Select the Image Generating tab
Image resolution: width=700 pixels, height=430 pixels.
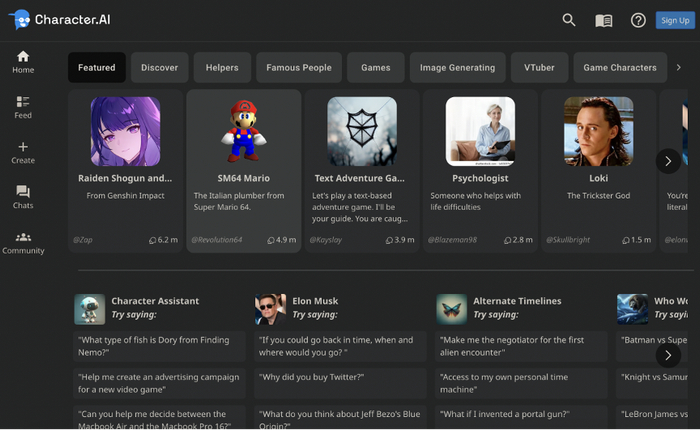pos(457,67)
